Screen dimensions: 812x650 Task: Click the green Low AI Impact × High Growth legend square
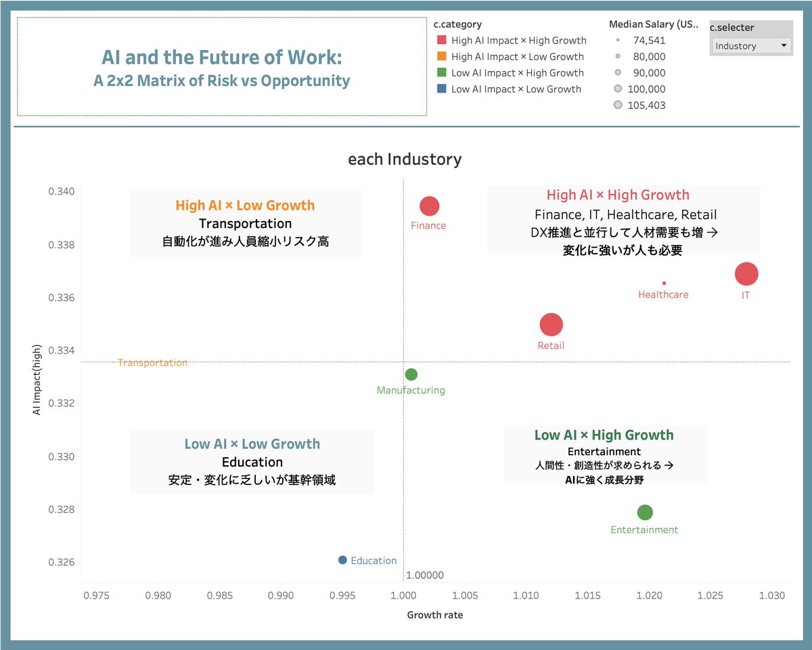click(442, 72)
